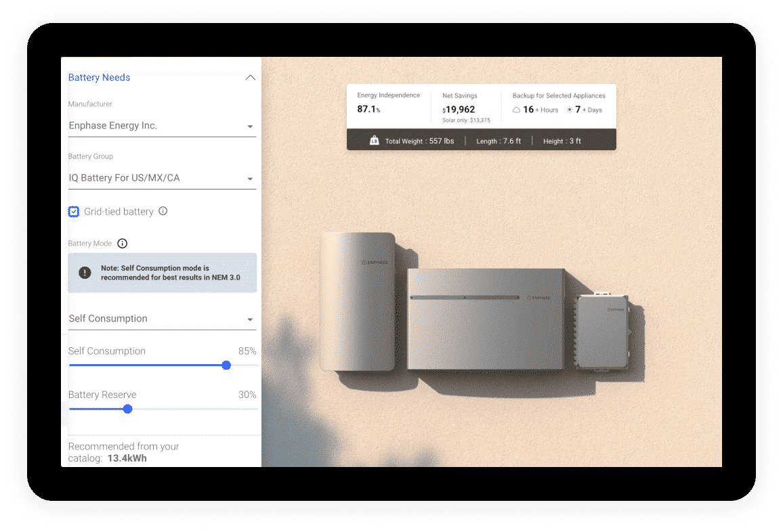Click the 'Height : 3 ft' text
This screenshot has width=783, height=532.
pyautogui.click(x=562, y=141)
